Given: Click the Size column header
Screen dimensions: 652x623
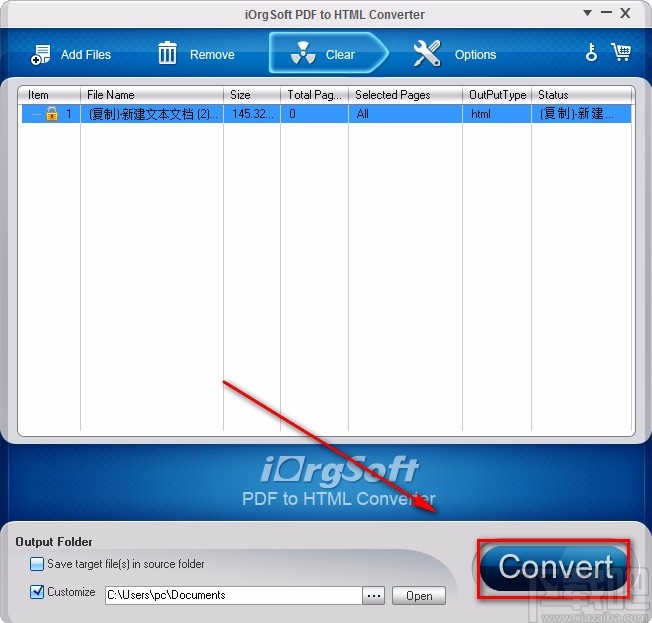Looking at the screenshot, I should point(252,95).
